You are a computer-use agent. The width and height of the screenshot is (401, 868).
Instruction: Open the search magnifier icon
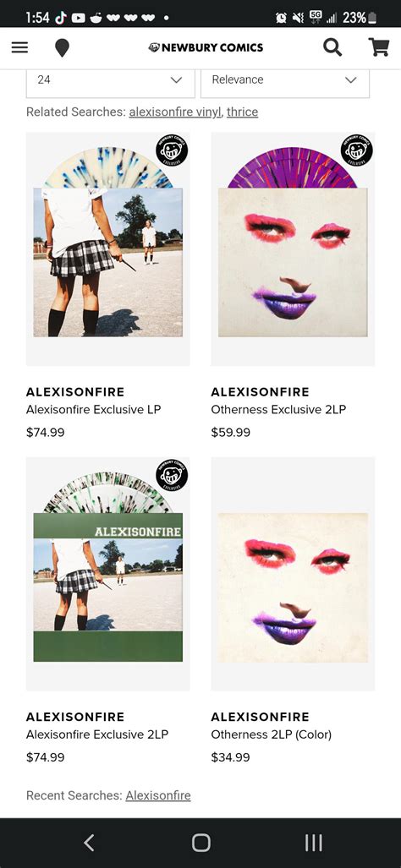(x=332, y=47)
